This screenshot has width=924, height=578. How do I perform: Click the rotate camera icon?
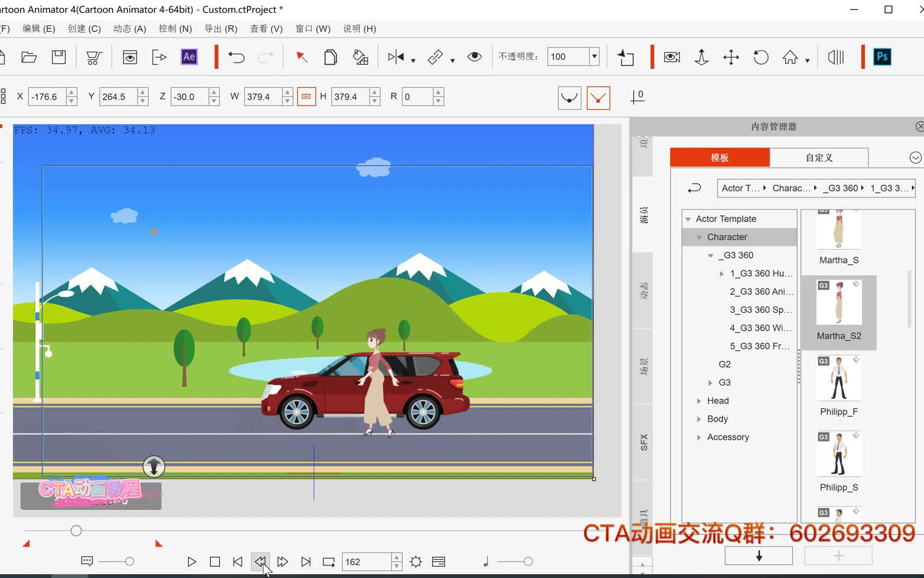click(x=760, y=57)
